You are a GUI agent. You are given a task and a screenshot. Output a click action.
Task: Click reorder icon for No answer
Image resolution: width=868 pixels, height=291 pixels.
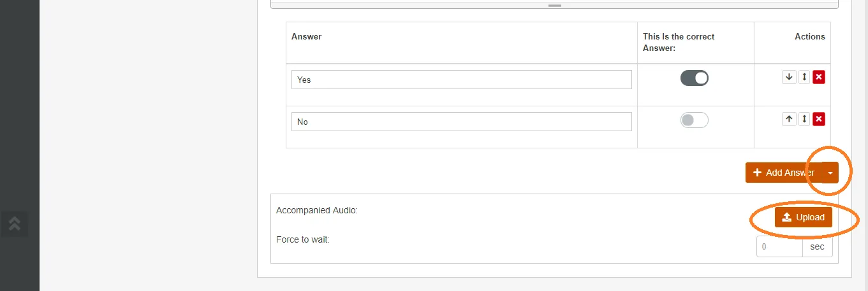click(x=804, y=119)
